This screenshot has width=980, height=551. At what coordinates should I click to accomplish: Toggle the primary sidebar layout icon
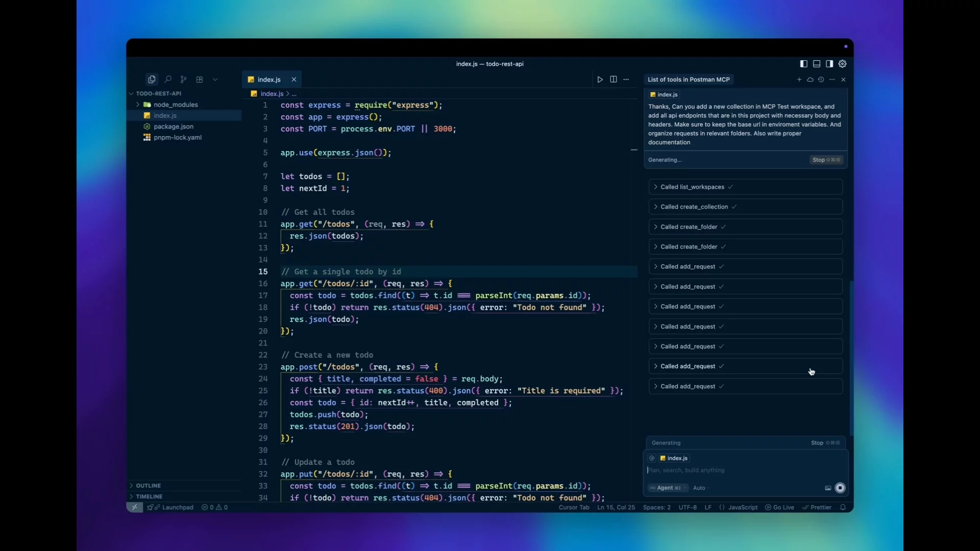coord(804,64)
